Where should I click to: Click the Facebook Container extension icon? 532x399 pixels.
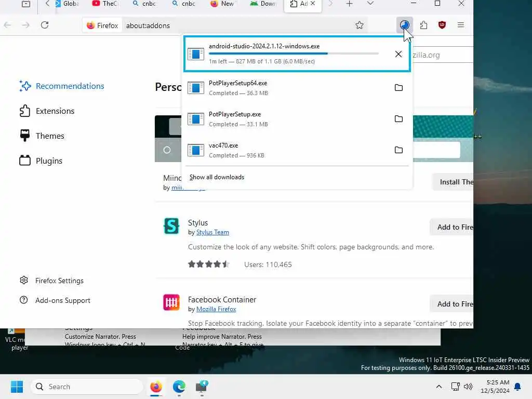[171, 302]
